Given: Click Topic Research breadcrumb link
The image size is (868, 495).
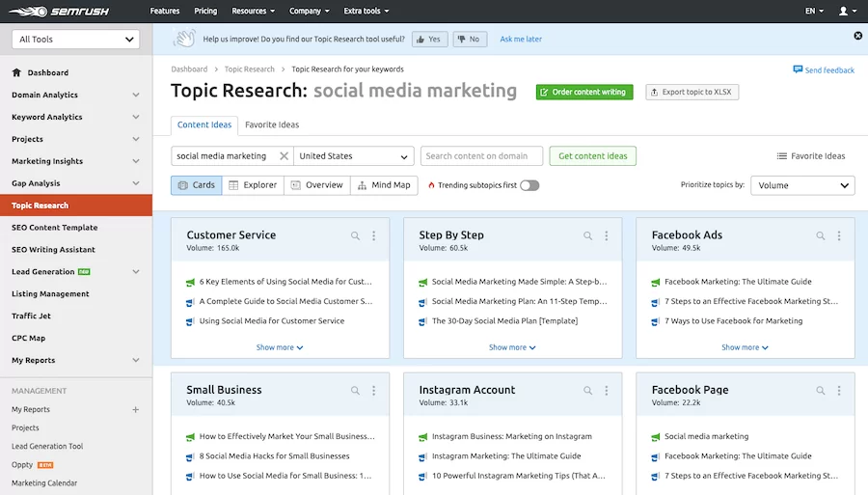Looking at the screenshot, I should (x=249, y=69).
